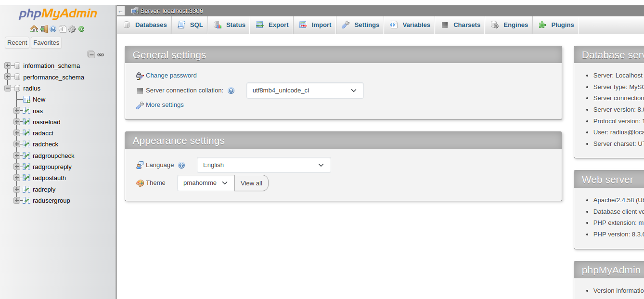Screen dimensions: 644x299
Task: Click the Favorites tables button
Action: 46,43
